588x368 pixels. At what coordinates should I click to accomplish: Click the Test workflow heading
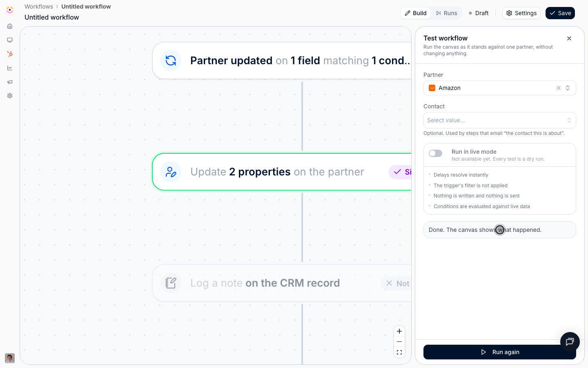pos(445,38)
